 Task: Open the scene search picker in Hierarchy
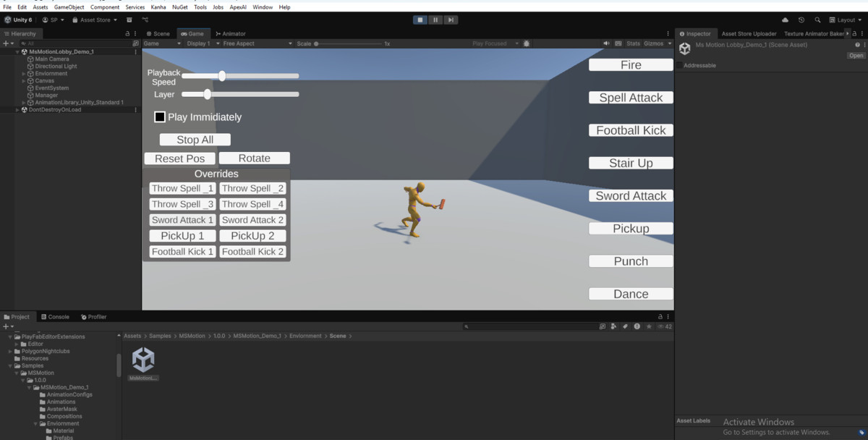click(135, 43)
